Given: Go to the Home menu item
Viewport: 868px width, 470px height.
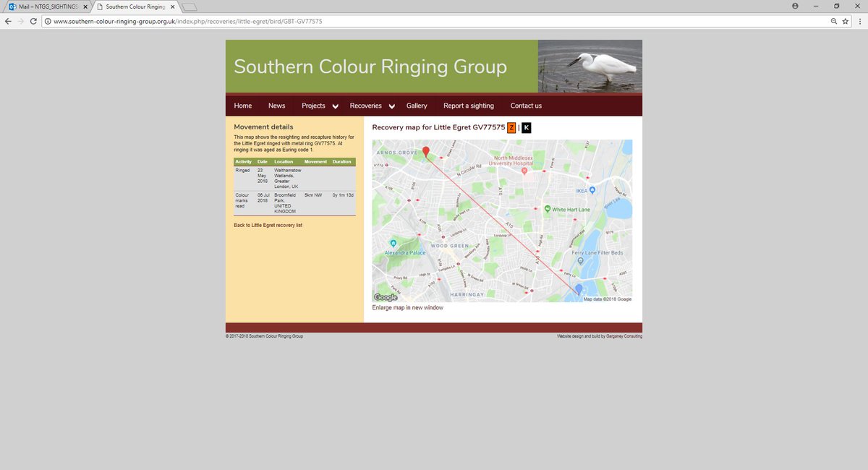Looking at the screenshot, I should pyautogui.click(x=243, y=106).
